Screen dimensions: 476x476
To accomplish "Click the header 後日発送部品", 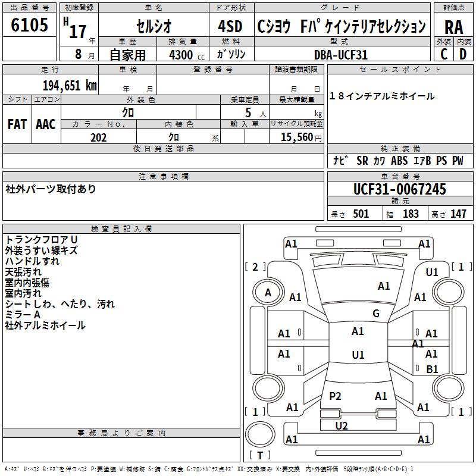I will click(164, 148).
